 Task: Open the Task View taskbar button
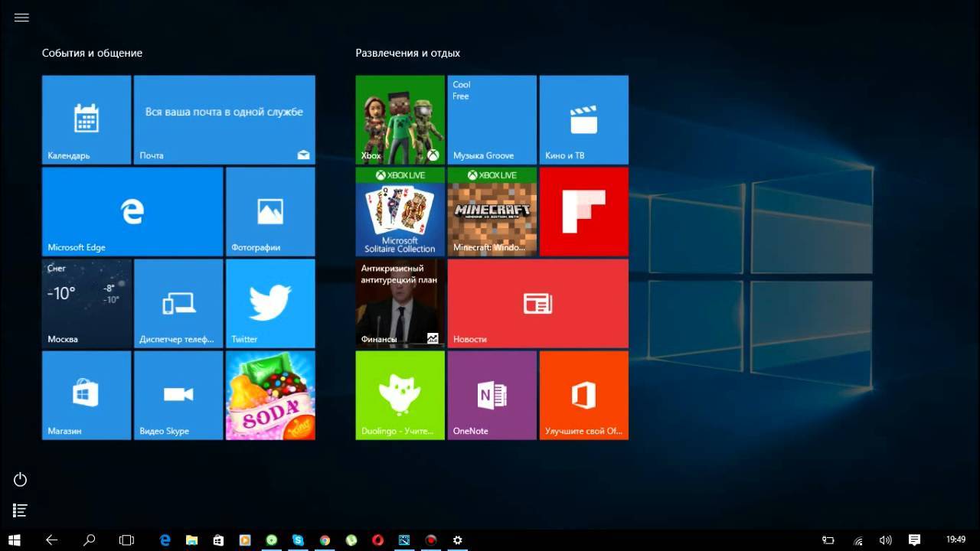pyautogui.click(x=126, y=540)
